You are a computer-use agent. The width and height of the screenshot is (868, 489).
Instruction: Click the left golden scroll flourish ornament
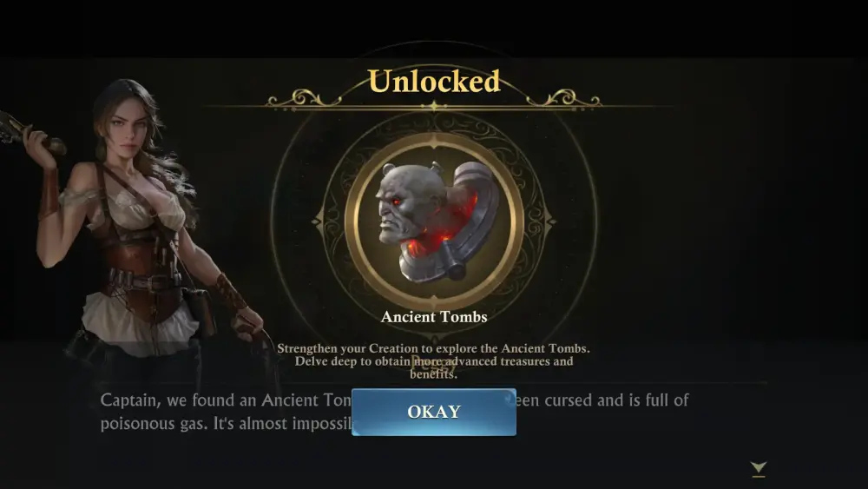[303, 99]
